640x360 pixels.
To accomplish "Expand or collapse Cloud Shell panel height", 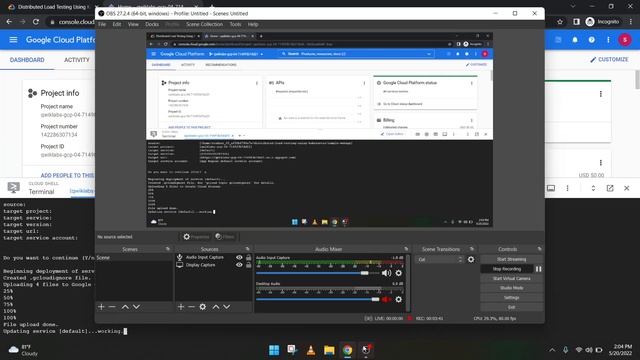I will pos(593,188).
